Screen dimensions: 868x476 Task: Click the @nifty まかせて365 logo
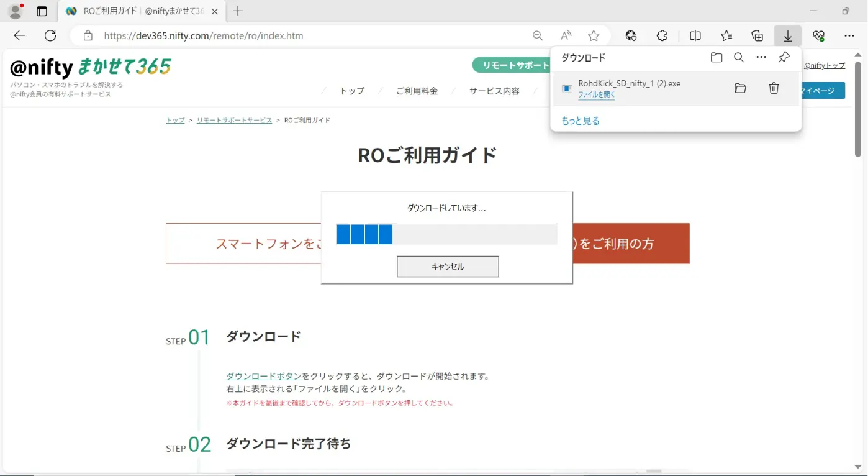[91, 66]
